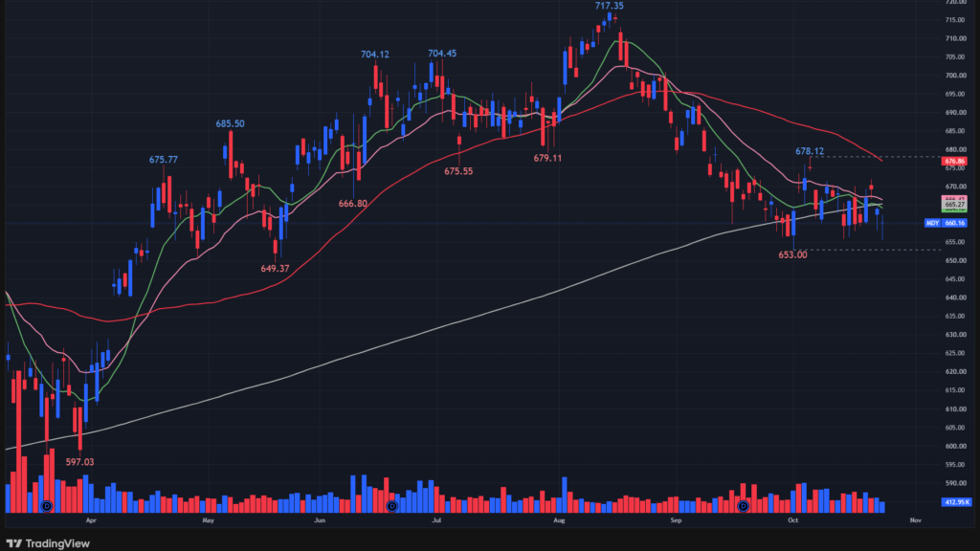Click the red 676.86 price axis tag
The image size is (980, 551).
(954, 161)
